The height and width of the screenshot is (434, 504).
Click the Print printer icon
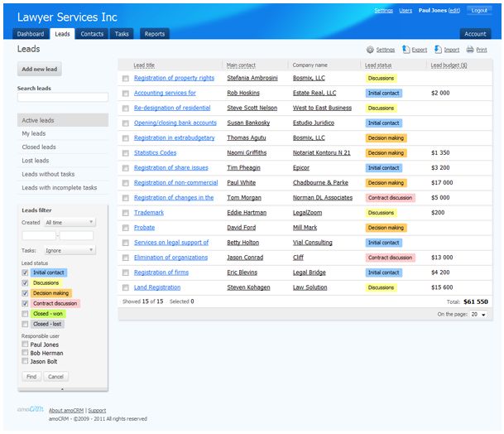click(x=470, y=50)
